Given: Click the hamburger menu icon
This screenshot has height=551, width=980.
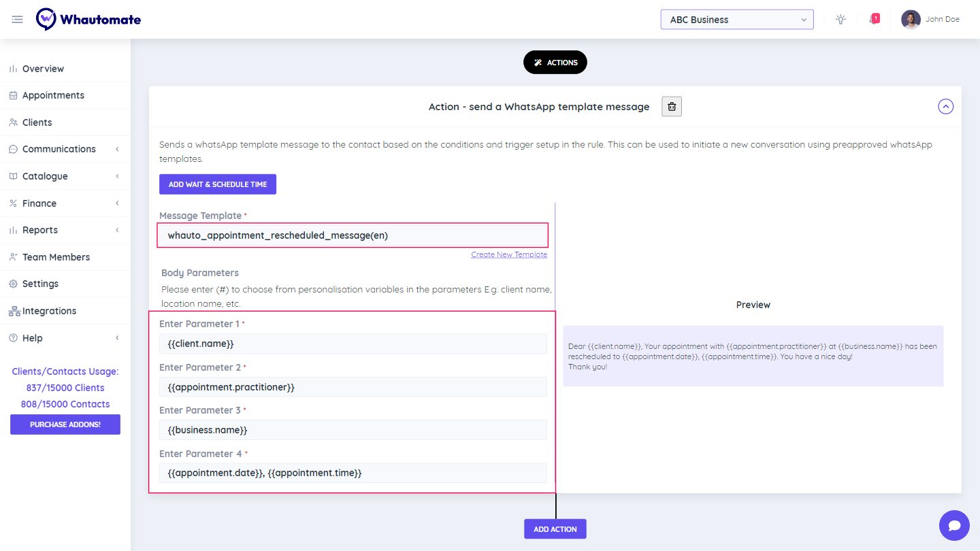Looking at the screenshot, I should 17,20.
